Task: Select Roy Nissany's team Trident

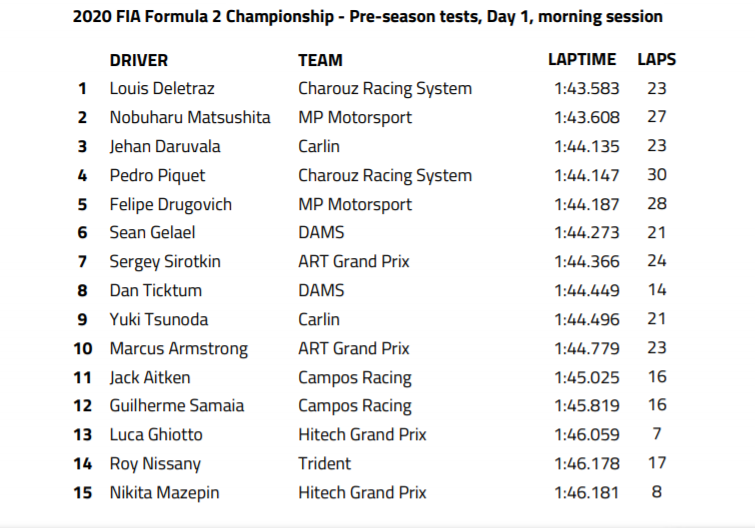Action: [325, 464]
